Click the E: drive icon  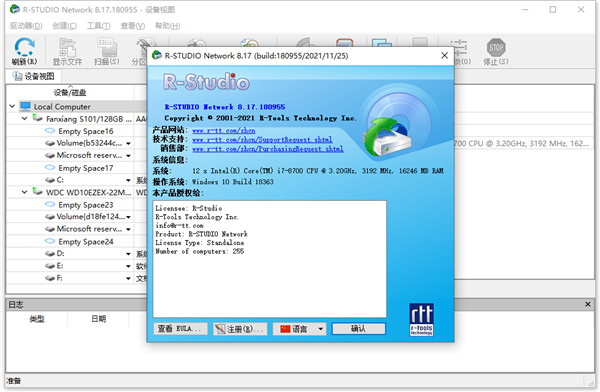tap(50, 266)
